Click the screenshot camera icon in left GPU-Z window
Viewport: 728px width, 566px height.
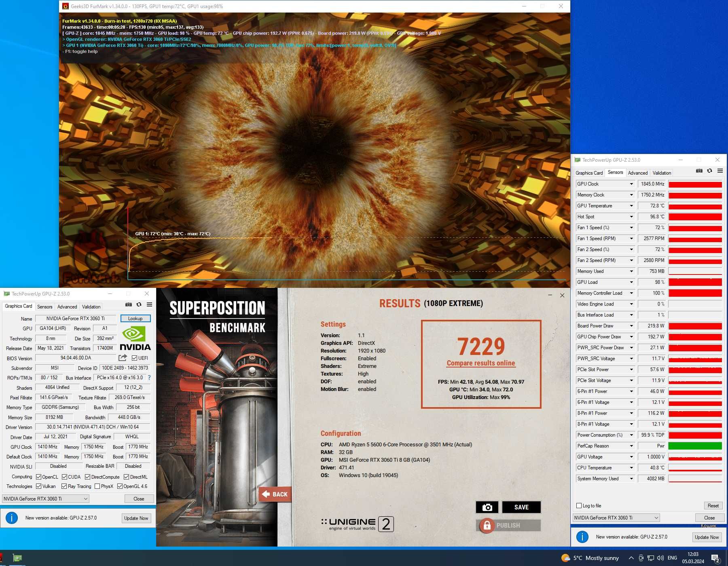(x=129, y=305)
